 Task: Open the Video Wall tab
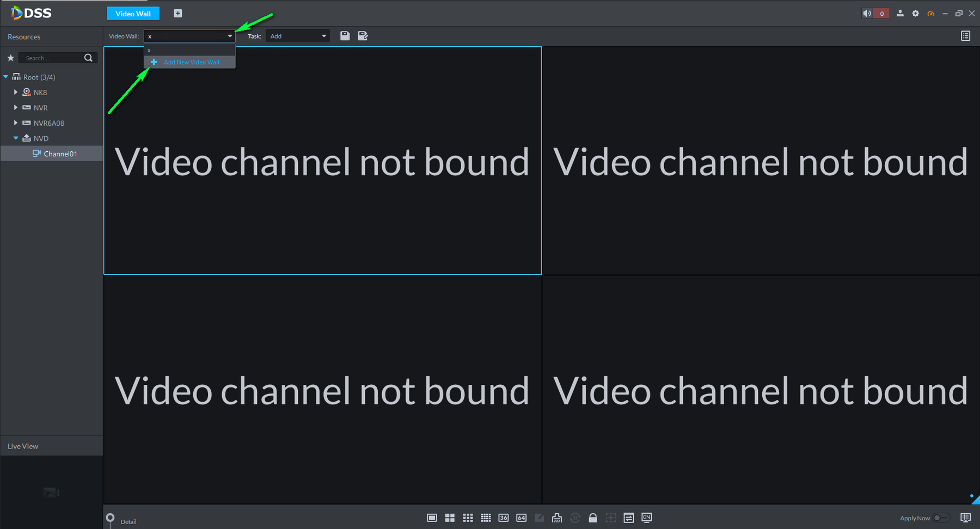click(133, 14)
